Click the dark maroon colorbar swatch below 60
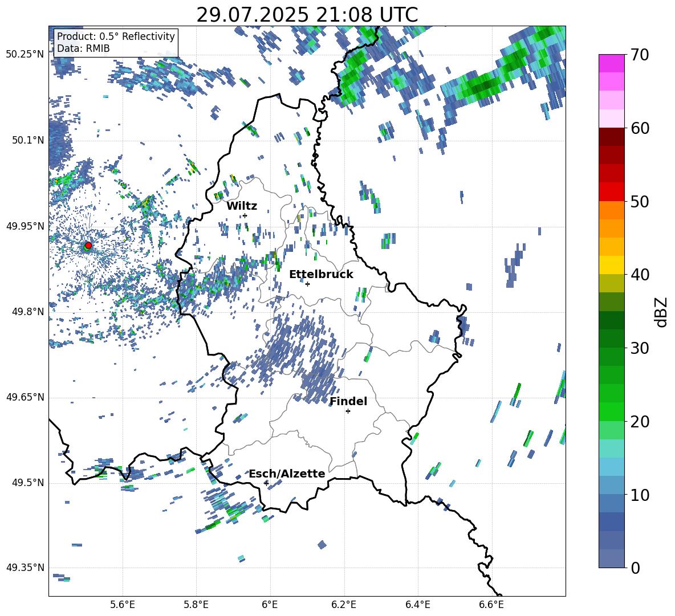This screenshot has width=675, height=616. [x=612, y=137]
